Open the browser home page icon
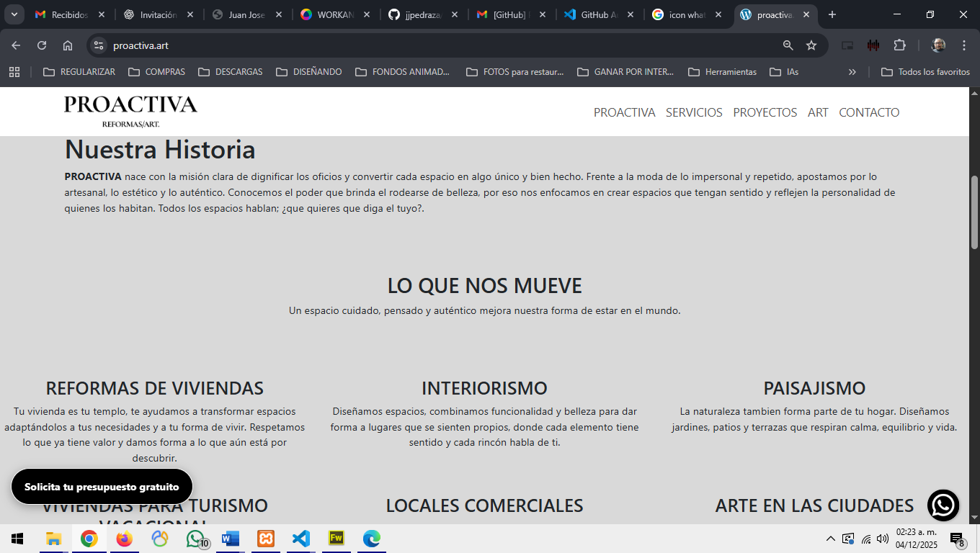Viewport: 980px width, 553px height. click(68, 45)
